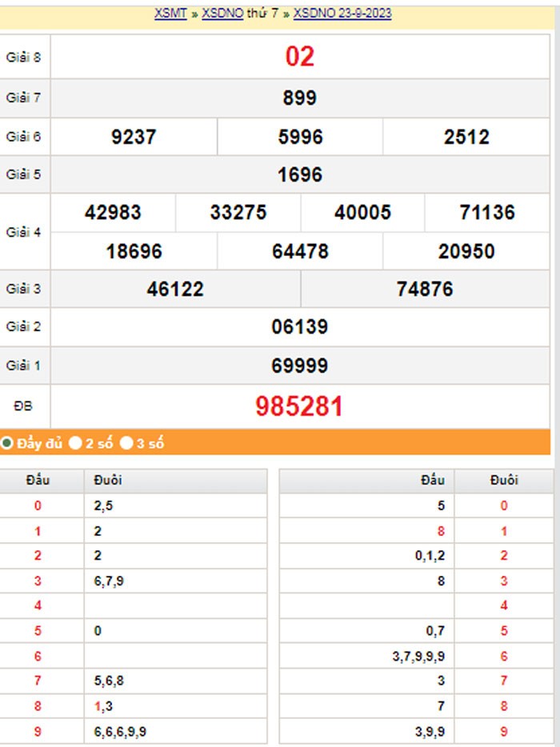
Task: Click the Giải 1 number 69999
Action: click(x=300, y=366)
